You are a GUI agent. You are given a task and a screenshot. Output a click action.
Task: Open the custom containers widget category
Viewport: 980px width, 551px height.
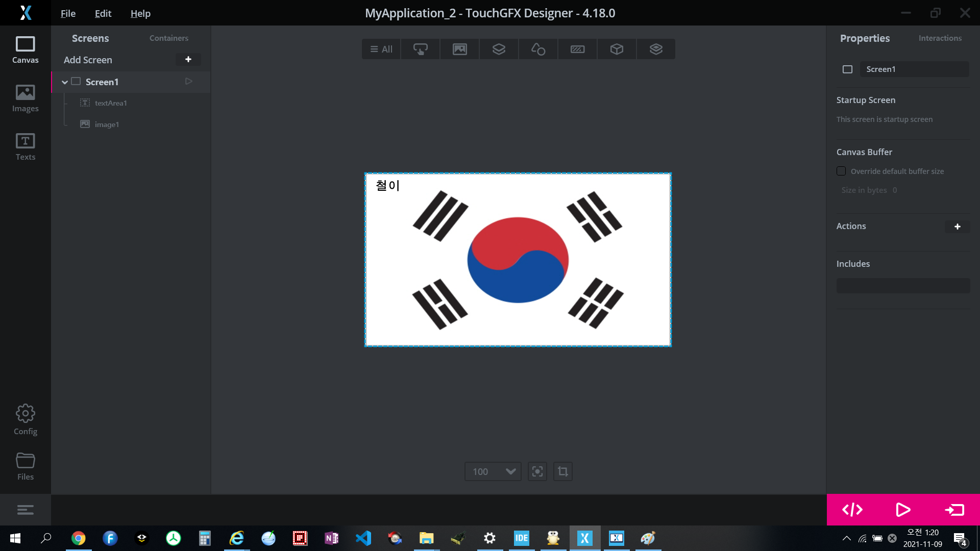click(x=656, y=49)
